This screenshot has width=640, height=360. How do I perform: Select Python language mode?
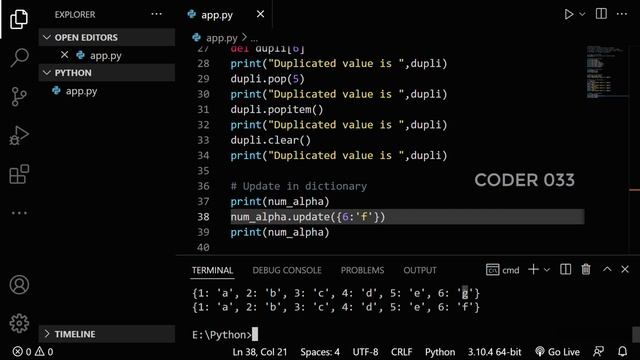[440, 352]
